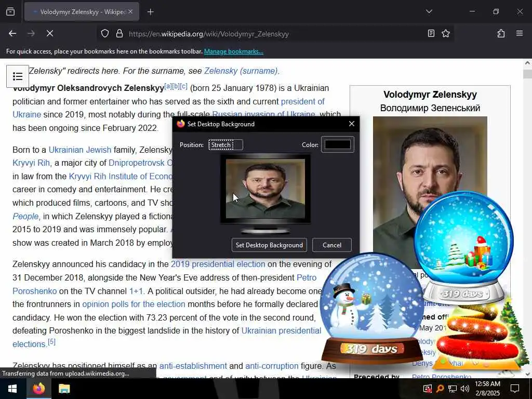Toggle reader view icon

pos(431,34)
